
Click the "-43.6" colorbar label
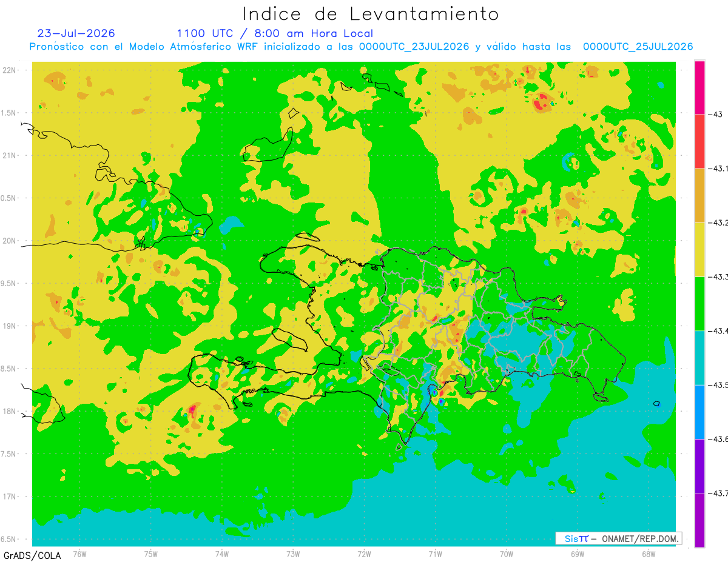coord(718,438)
